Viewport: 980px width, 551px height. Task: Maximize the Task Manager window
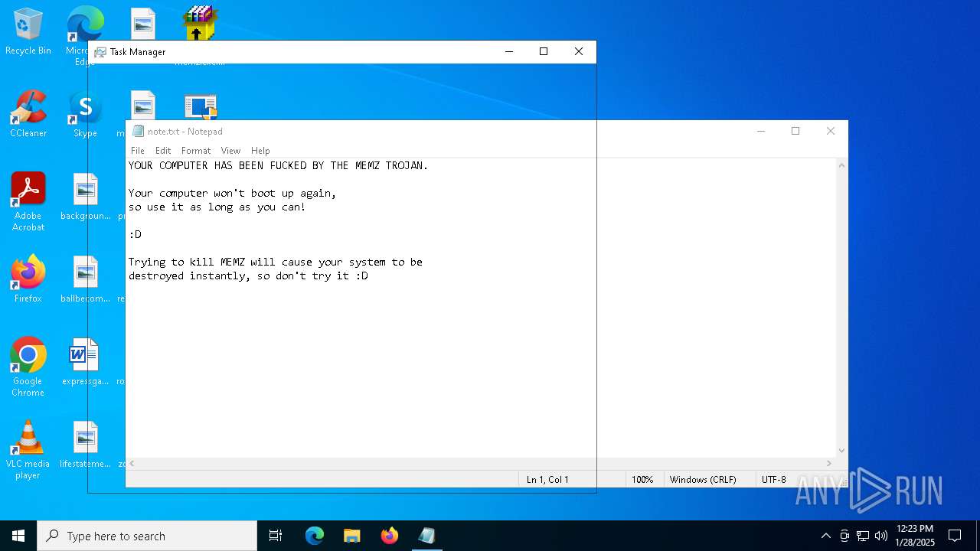click(544, 51)
